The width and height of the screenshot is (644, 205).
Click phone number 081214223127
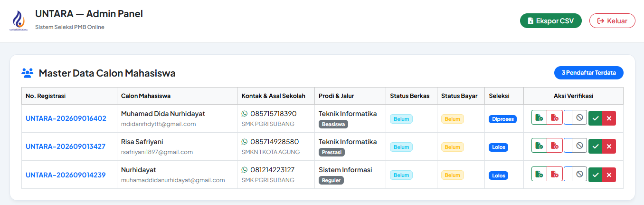pos(273,170)
